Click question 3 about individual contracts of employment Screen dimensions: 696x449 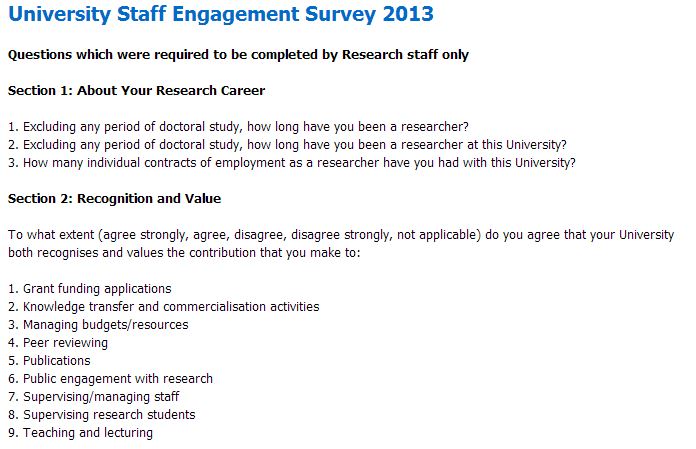291,163
